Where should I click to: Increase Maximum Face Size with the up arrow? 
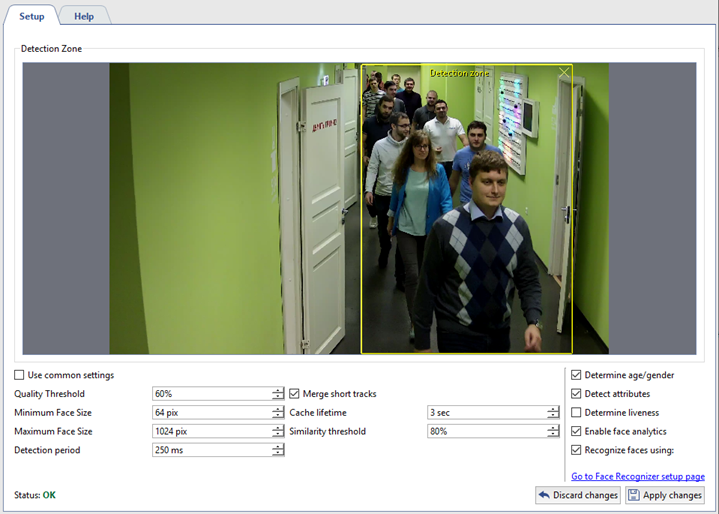[x=278, y=428]
